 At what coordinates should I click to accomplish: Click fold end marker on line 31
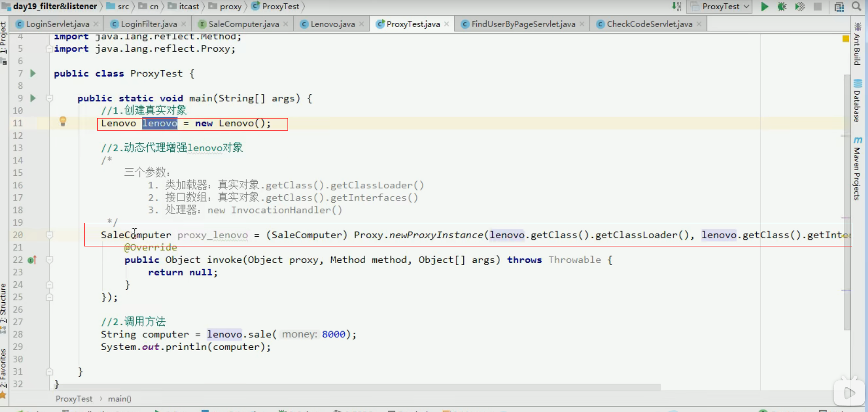click(49, 372)
